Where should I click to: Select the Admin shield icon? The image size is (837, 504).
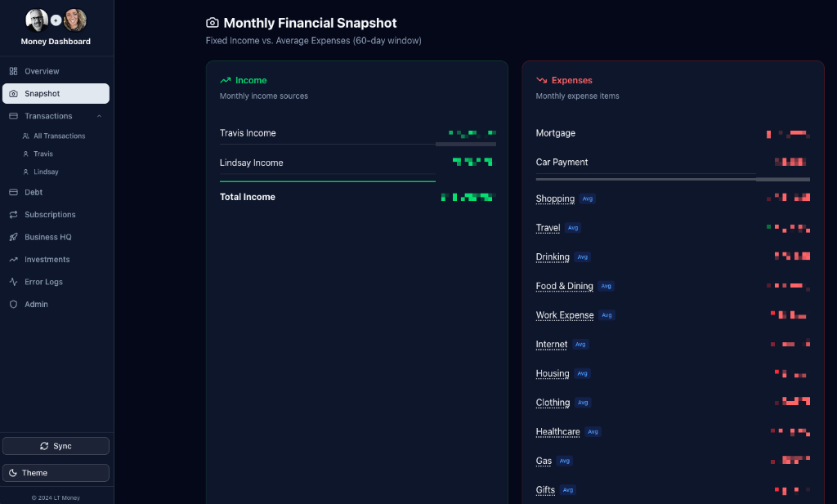[x=14, y=304]
